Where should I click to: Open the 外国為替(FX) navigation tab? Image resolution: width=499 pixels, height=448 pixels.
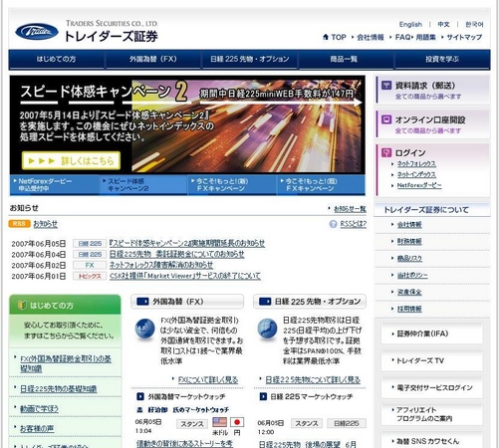(153, 59)
